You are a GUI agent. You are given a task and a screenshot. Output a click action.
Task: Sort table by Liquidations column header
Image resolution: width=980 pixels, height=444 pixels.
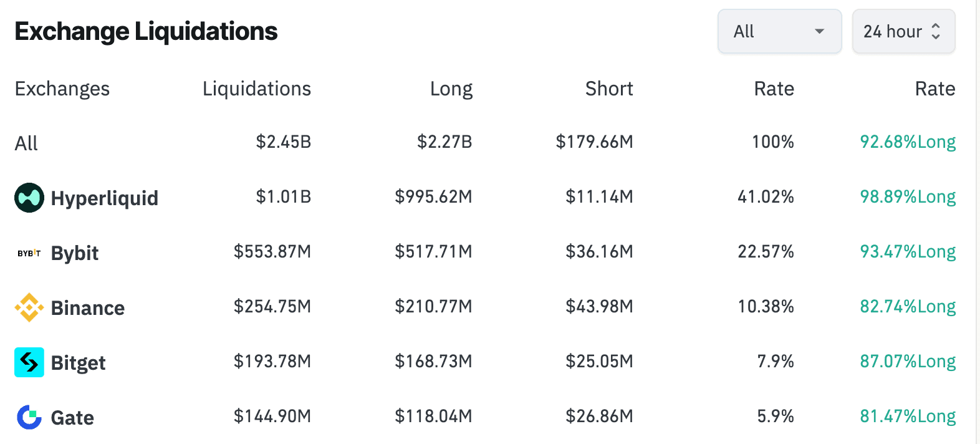(x=256, y=89)
